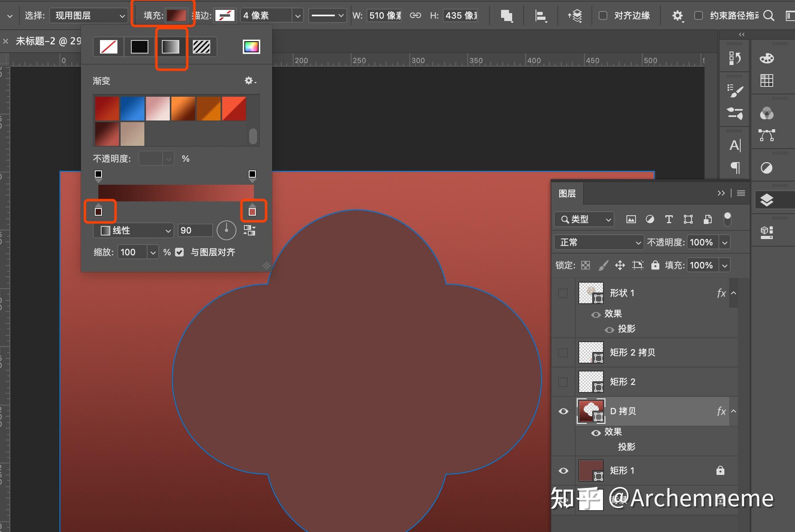The height and width of the screenshot is (532, 795).
Task: Click the 填充 fill swatch in options bar
Action: point(177,15)
